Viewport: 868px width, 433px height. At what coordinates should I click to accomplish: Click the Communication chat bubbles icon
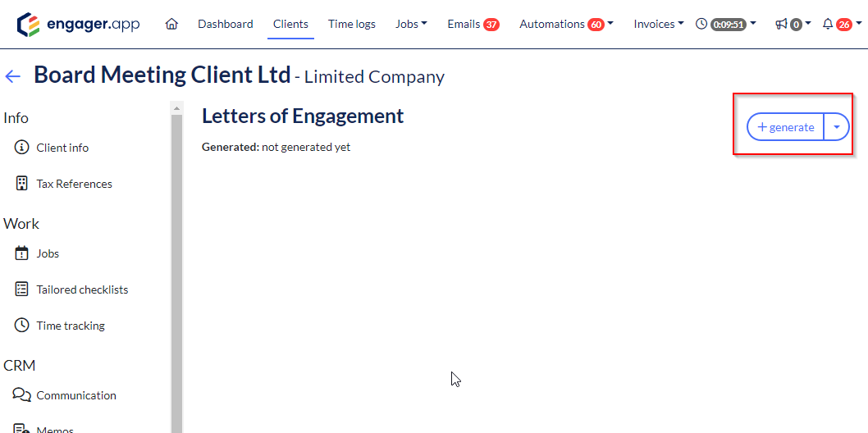[21, 394]
